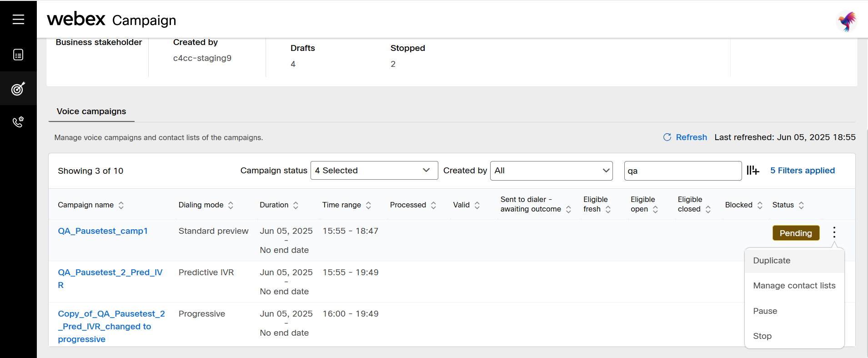Open campaign QA_Pausetest_2_Pred_IVR

(110, 279)
